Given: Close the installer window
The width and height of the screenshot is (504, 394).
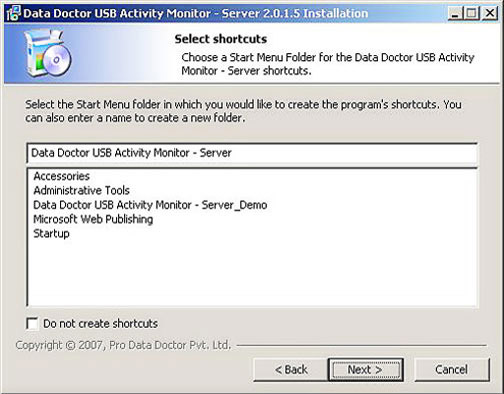Looking at the screenshot, I should (490, 13).
